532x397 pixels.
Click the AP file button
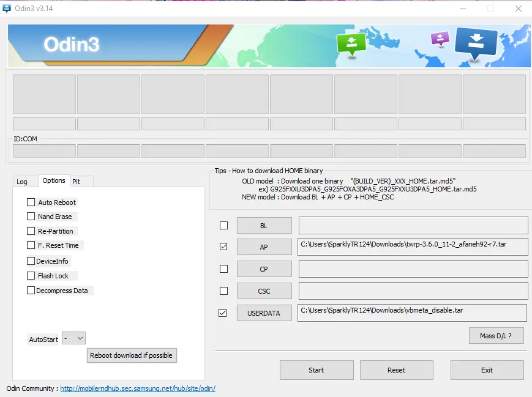264,247
